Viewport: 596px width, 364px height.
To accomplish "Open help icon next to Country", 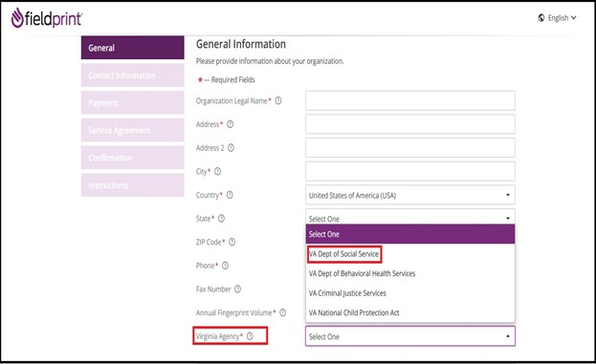I will (x=230, y=195).
